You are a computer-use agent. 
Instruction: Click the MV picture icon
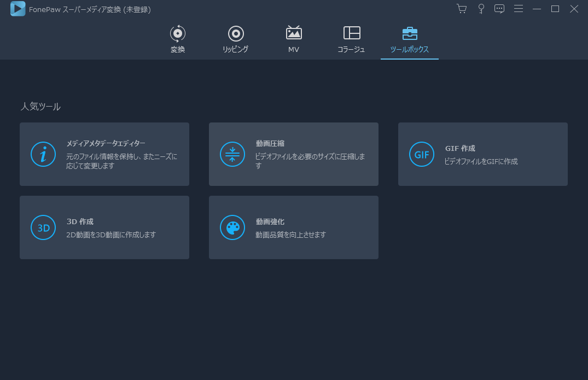(294, 33)
